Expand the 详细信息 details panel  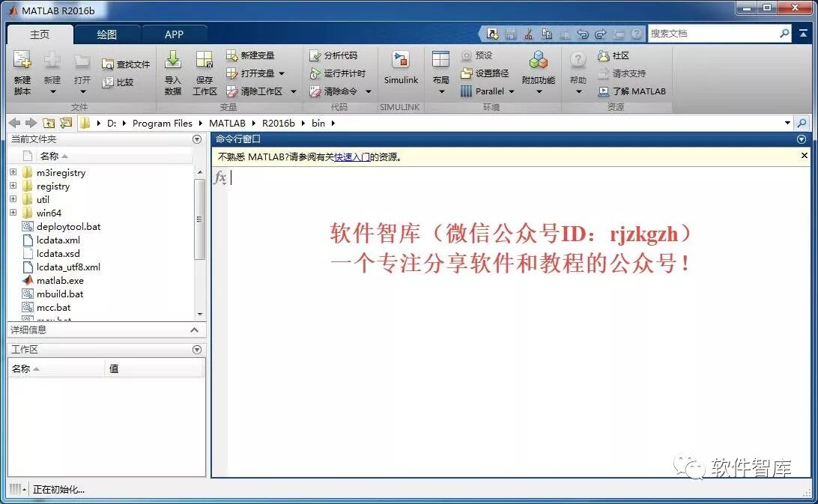coord(194,330)
